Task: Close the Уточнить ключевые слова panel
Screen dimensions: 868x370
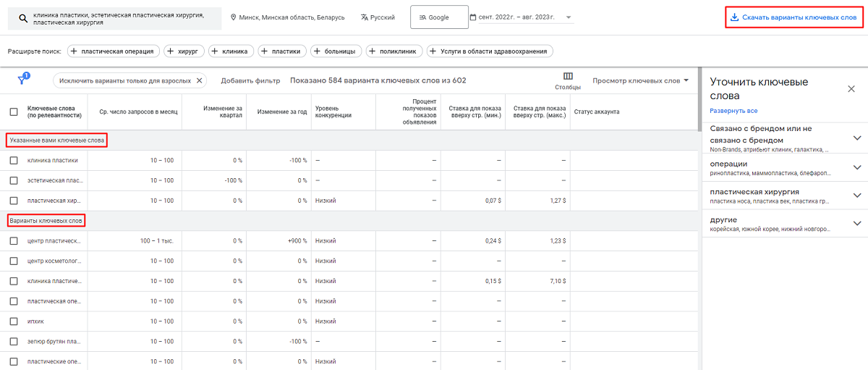Action: click(851, 88)
